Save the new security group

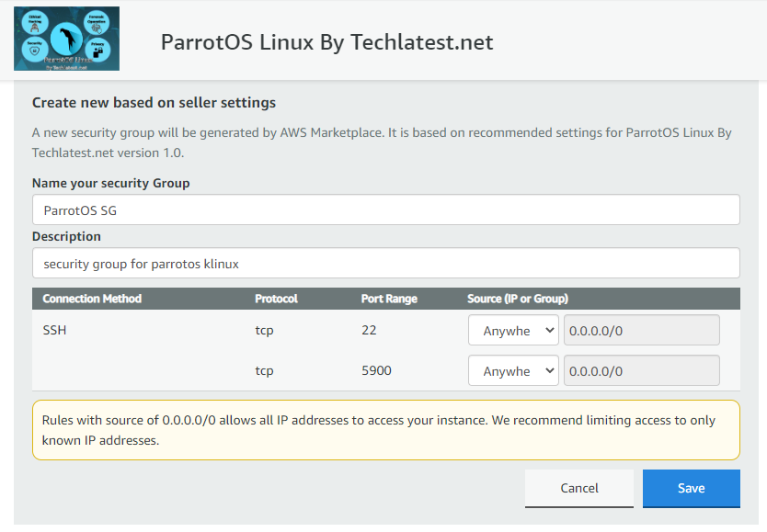[x=692, y=488]
